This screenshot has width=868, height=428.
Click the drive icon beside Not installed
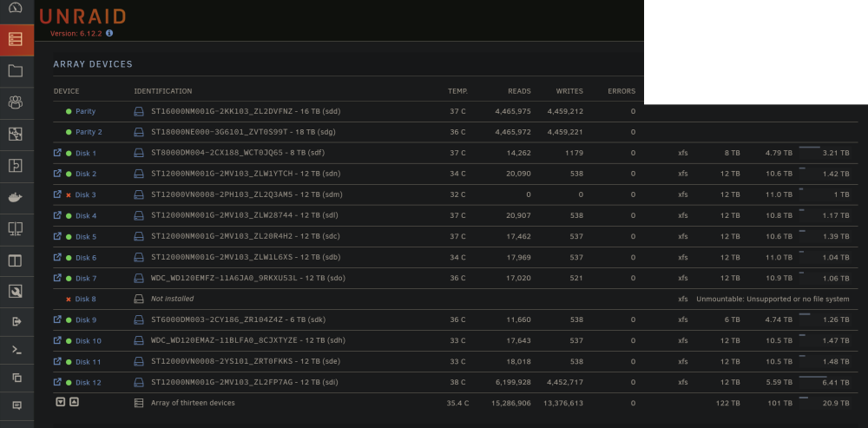(x=139, y=299)
